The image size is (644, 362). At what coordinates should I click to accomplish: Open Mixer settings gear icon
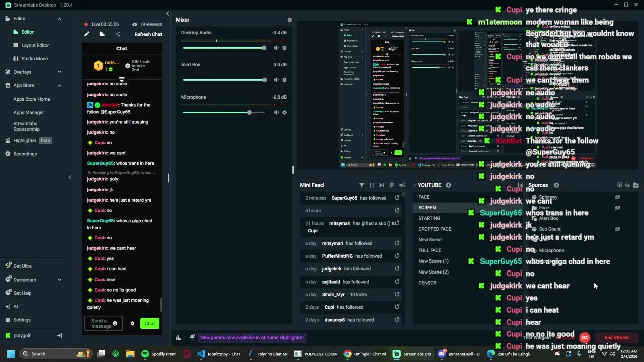(289, 20)
